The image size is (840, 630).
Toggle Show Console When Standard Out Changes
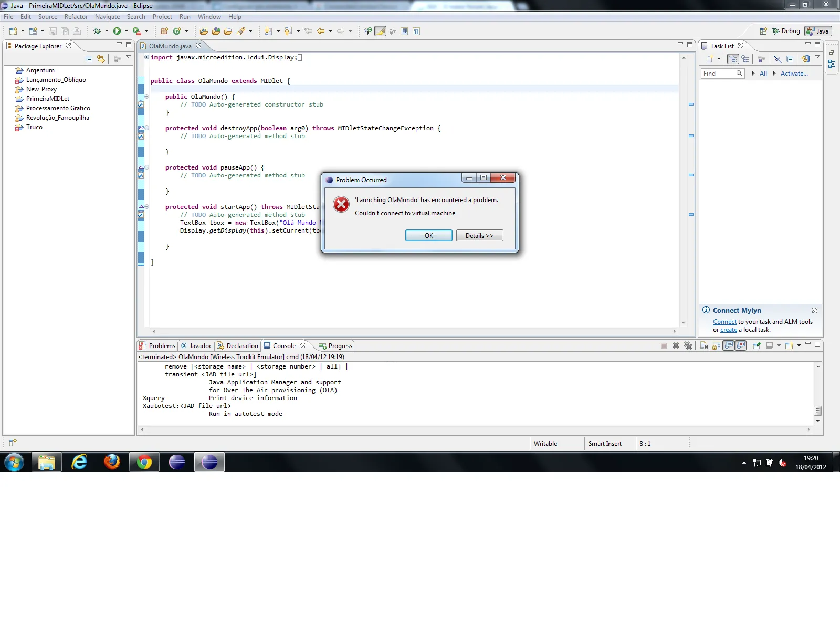click(729, 345)
